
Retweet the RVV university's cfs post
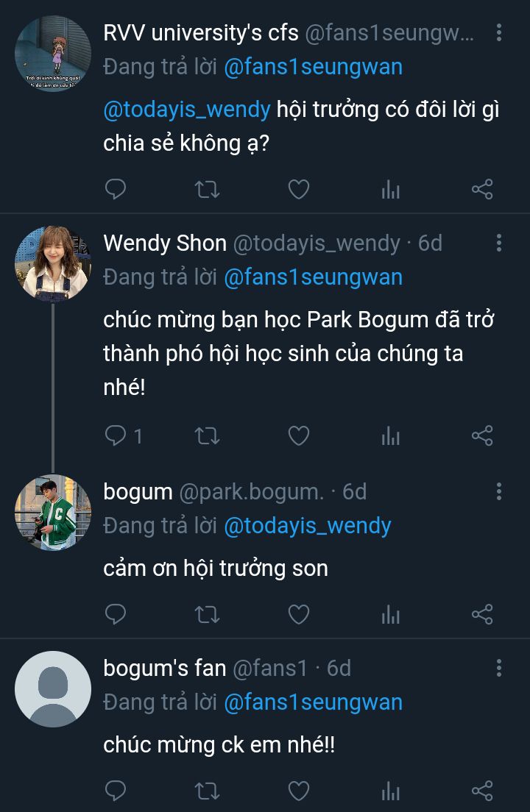207,190
